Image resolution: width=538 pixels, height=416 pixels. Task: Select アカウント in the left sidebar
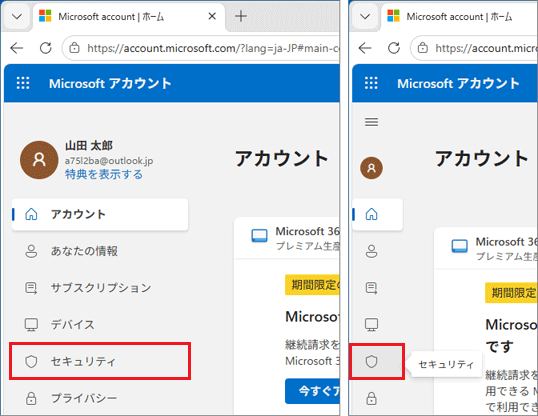pyautogui.click(x=100, y=214)
